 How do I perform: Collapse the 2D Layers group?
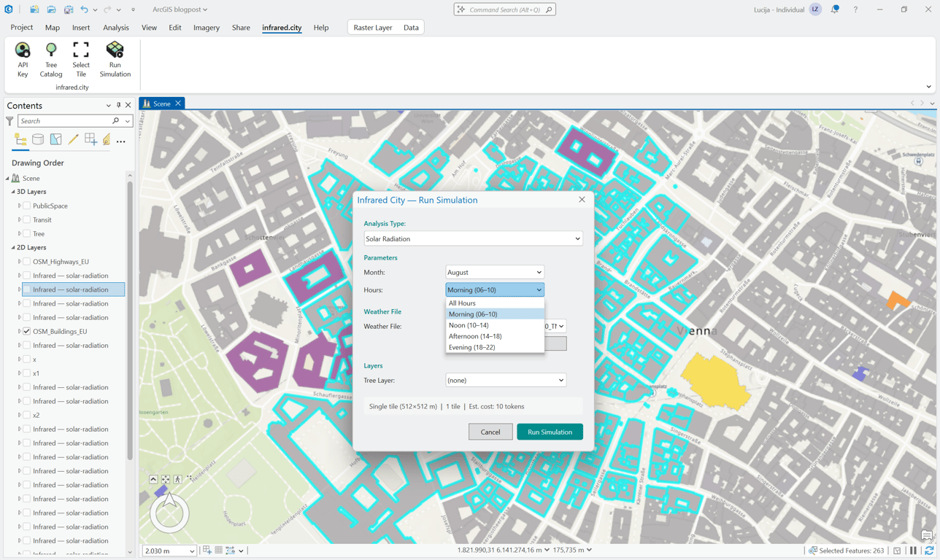pos(13,248)
